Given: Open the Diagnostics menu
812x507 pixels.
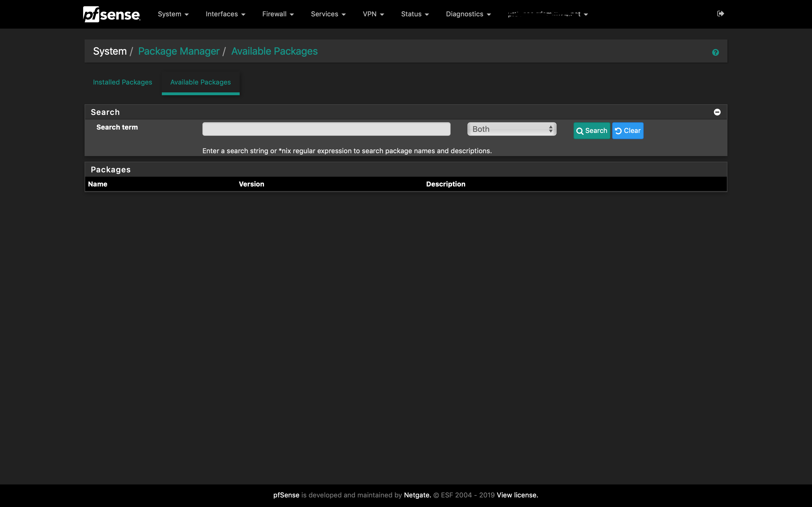Looking at the screenshot, I should [x=468, y=14].
